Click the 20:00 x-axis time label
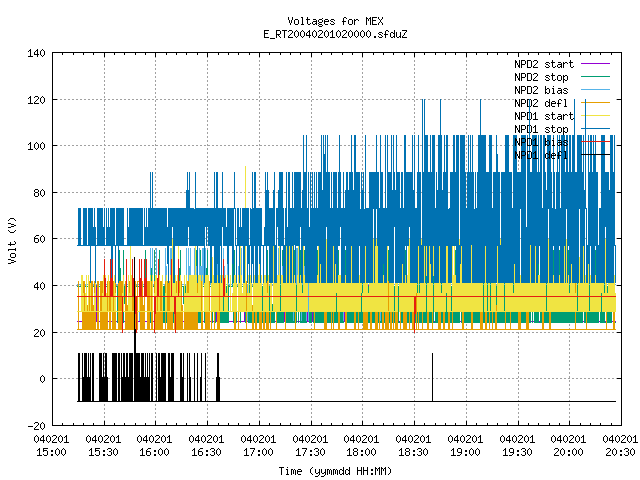 tap(568, 452)
